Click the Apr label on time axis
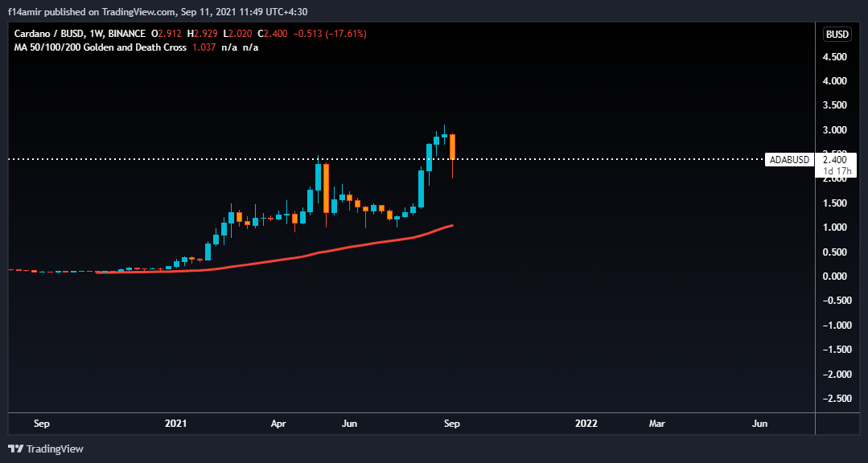The height and width of the screenshot is (463, 868). pyautogui.click(x=278, y=424)
